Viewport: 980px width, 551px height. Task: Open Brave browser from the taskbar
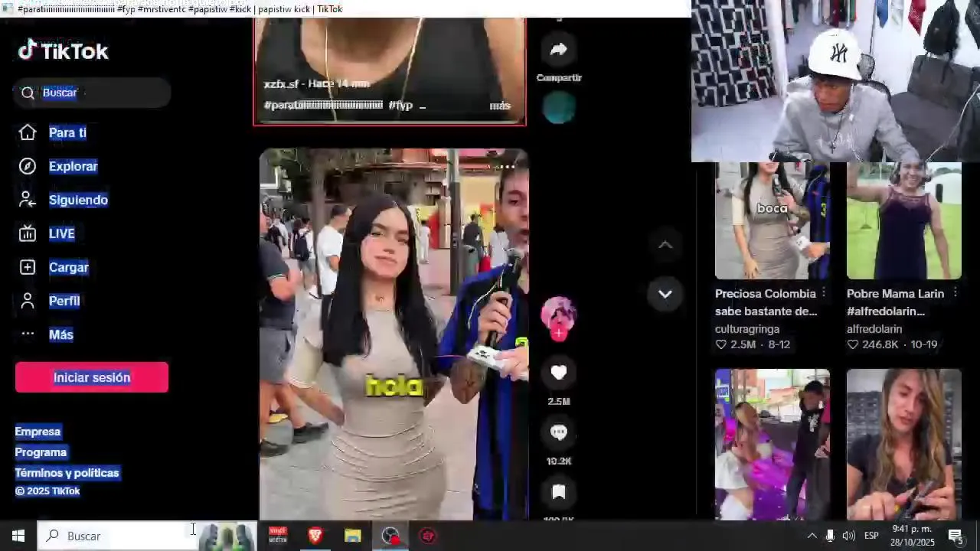315,536
